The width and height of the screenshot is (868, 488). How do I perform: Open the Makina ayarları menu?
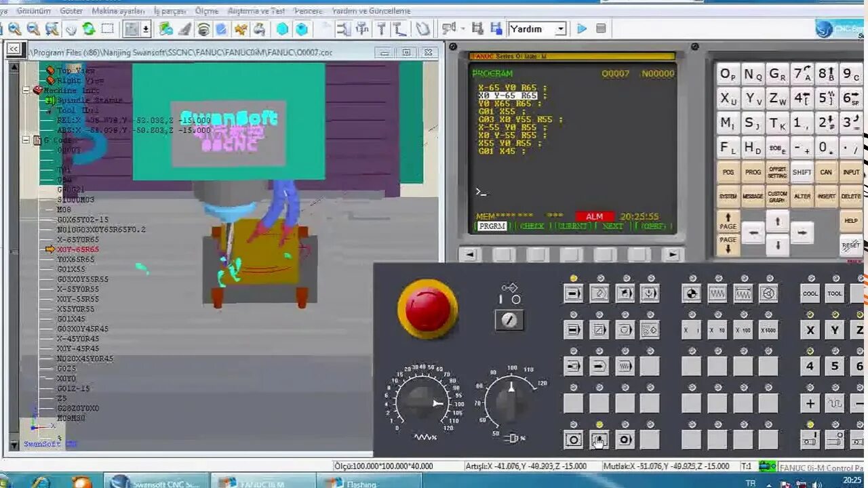coord(118,11)
